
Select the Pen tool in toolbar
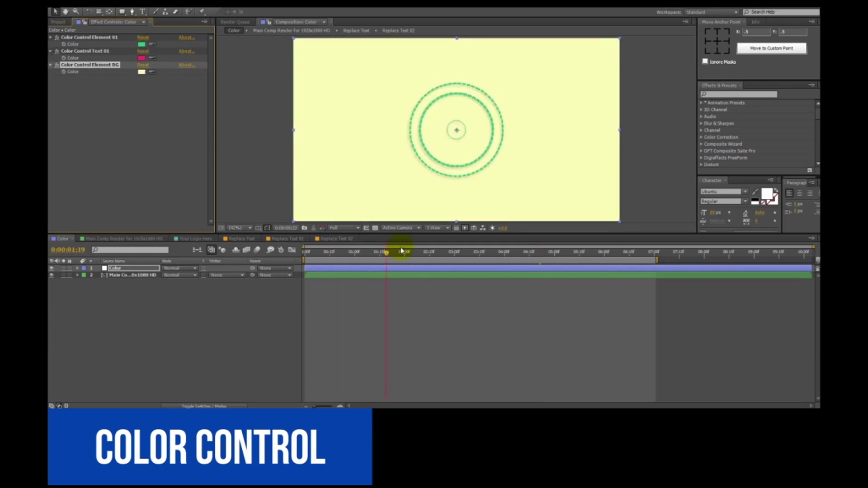pyautogui.click(x=132, y=11)
